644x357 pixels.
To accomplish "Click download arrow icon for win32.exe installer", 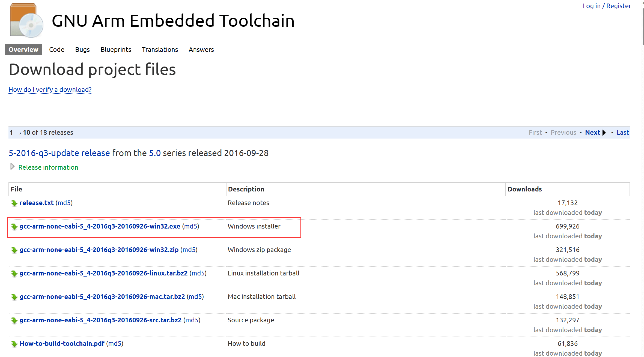I will 14,227.
